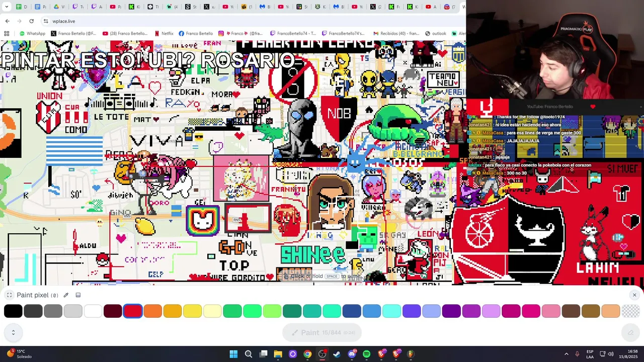Screen dimensions: 644x362
Task: Select the selected red color swatch
Action: (x=133, y=311)
